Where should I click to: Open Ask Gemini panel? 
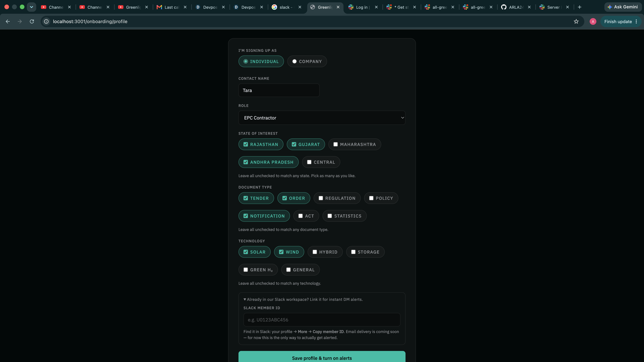623,7
